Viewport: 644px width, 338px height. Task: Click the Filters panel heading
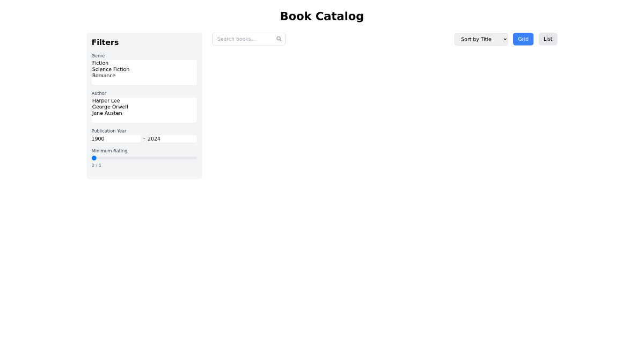pyautogui.click(x=105, y=42)
